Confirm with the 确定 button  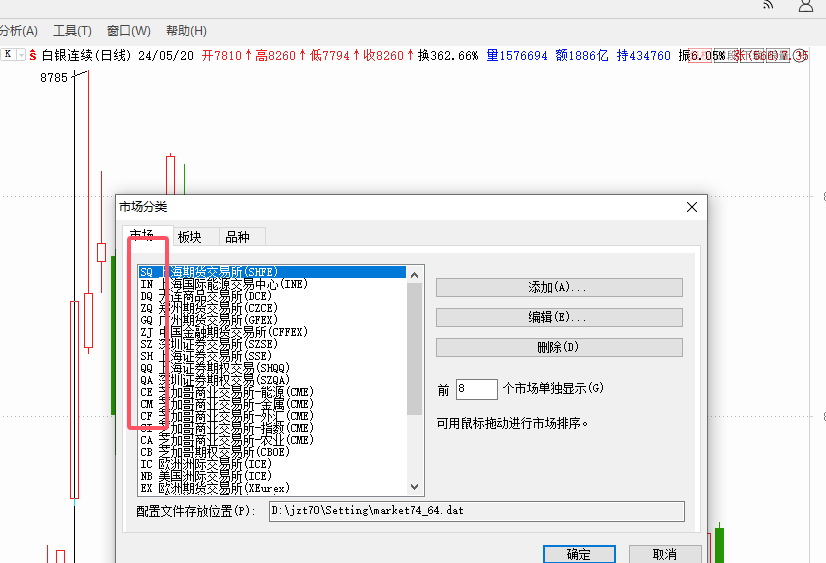pyautogui.click(x=579, y=554)
